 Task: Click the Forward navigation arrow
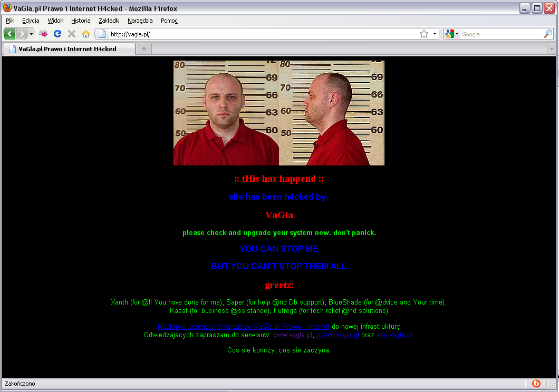(22, 34)
